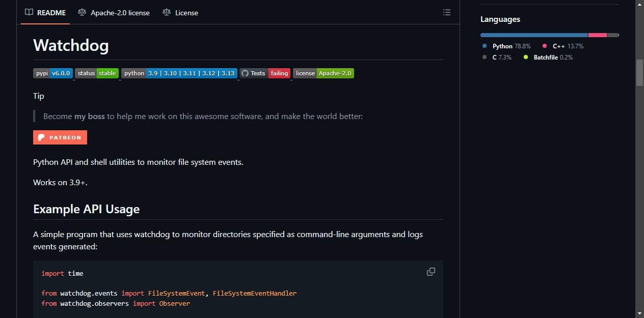Click the Watchdog heading
Image resolution: width=644 pixels, height=318 pixels.
tap(71, 45)
